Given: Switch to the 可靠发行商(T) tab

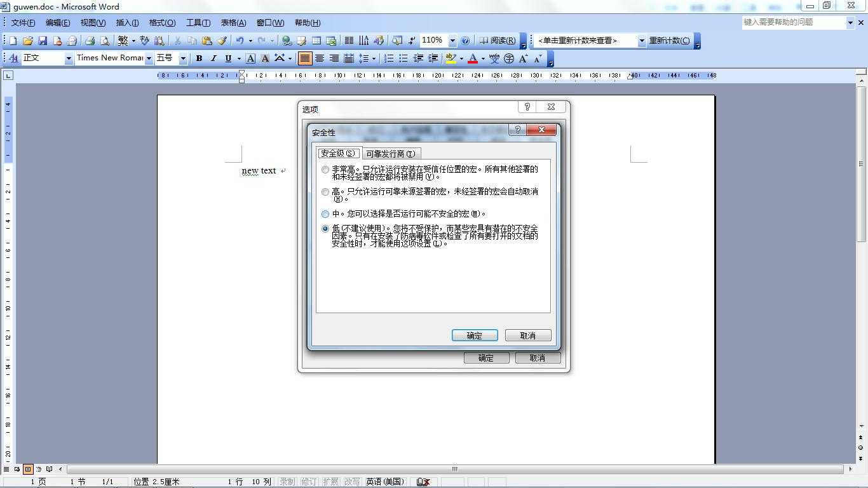Looking at the screenshot, I should tap(391, 154).
